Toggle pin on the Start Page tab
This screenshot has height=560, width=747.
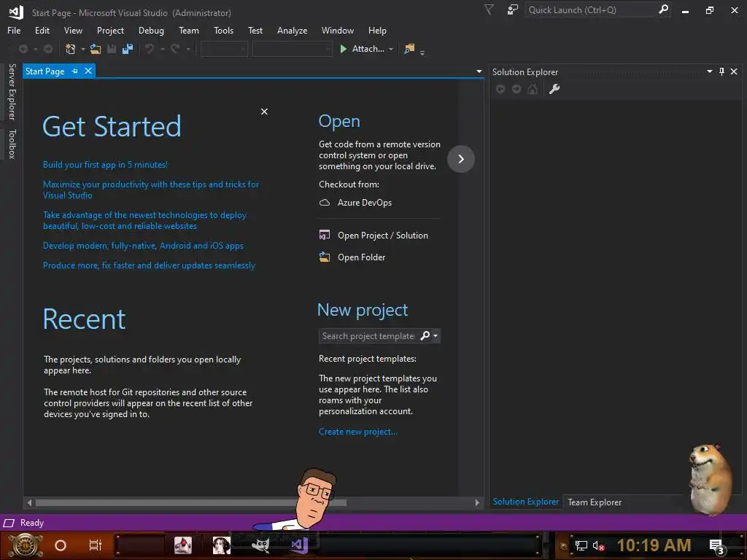tap(75, 71)
